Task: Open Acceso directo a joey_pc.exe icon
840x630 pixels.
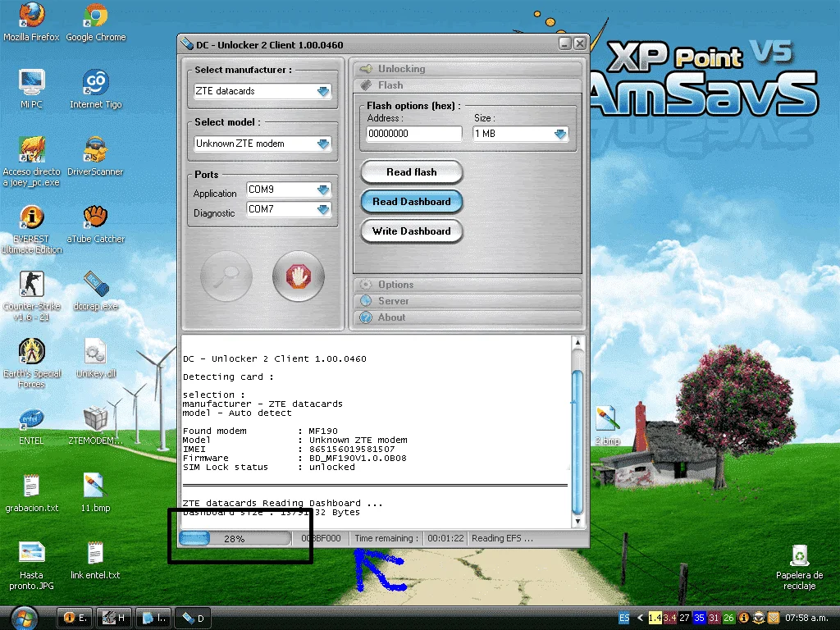Action: tap(32, 162)
